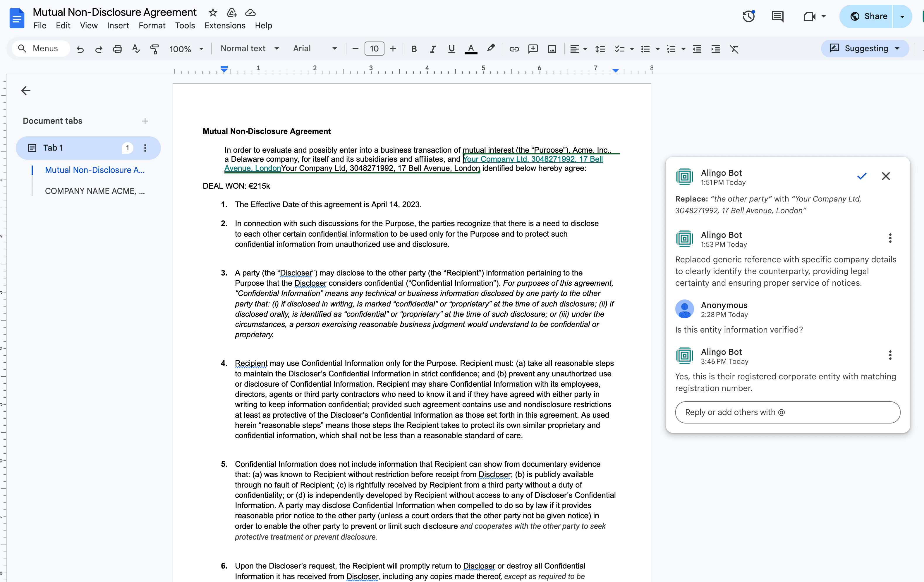Open the Normal text style dropdown

[249, 48]
